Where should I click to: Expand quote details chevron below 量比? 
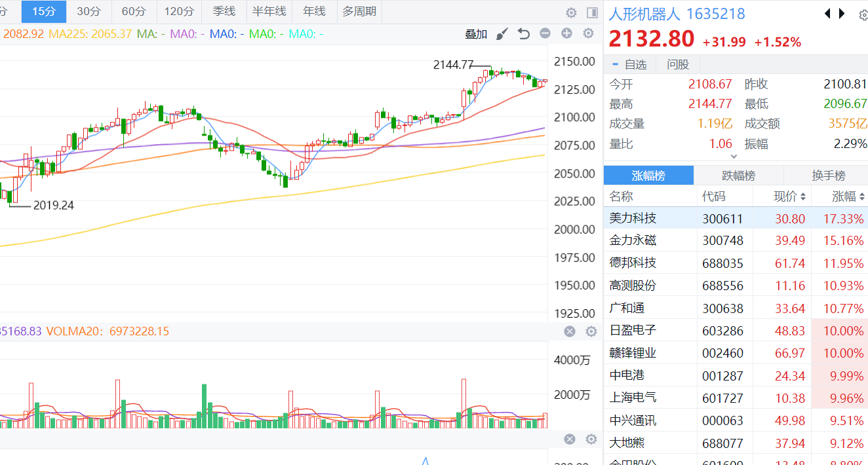click(734, 157)
